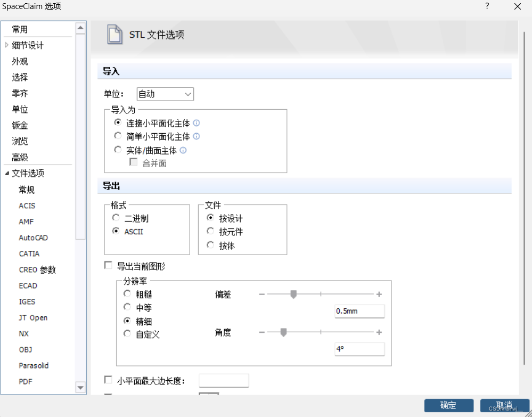Click sidebar scrollbar up arrow
532x417 pixels.
[x=80, y=28]
